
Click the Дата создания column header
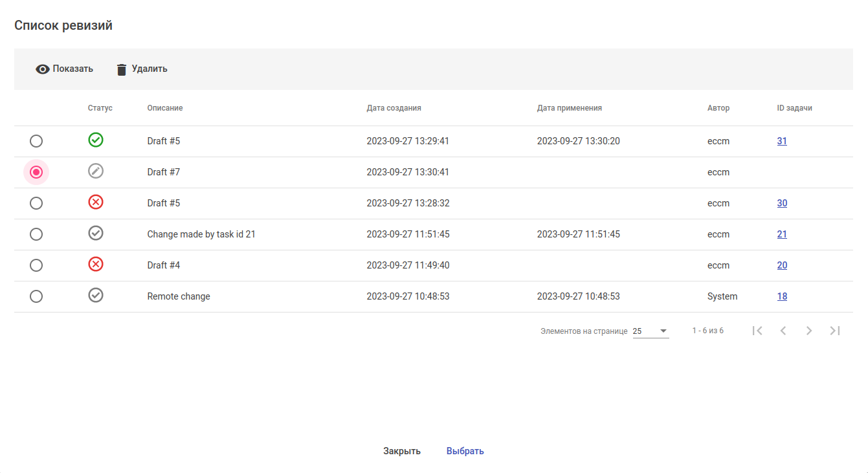click(x=394, y=108)
